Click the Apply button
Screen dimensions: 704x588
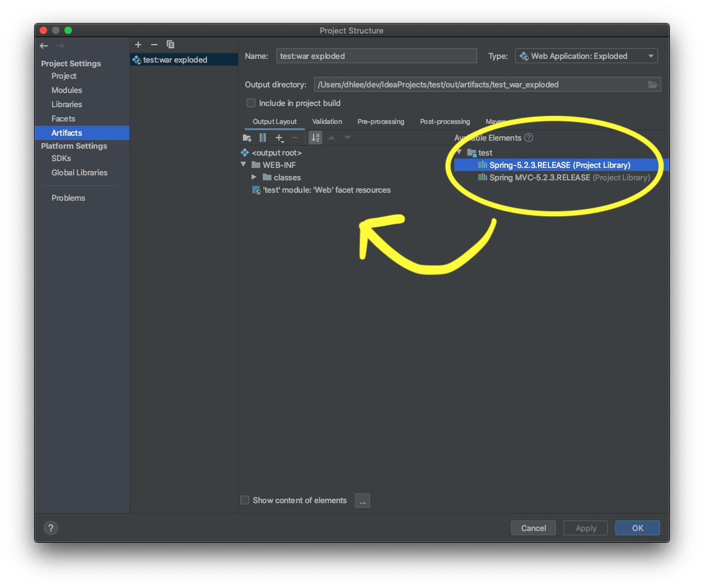[x=586, y=528]
